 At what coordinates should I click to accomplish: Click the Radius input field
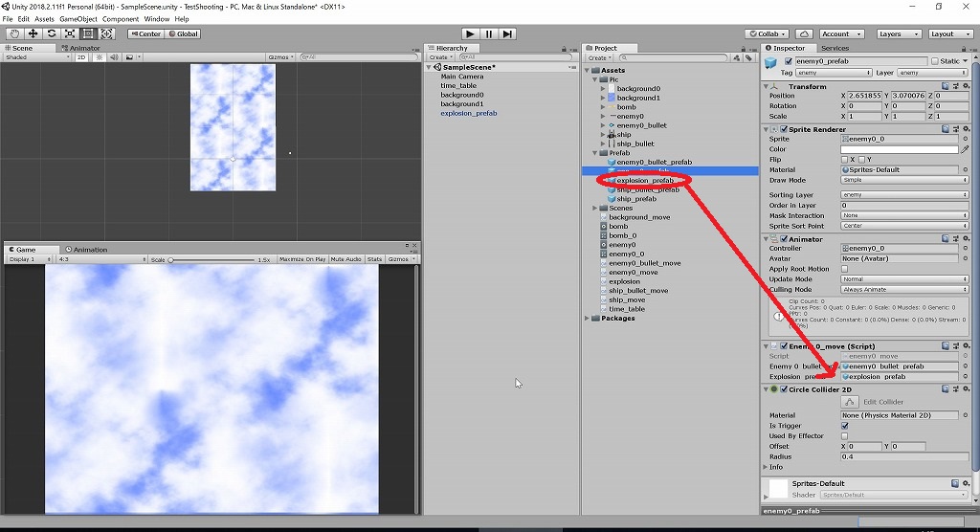[x=905, y=456]
